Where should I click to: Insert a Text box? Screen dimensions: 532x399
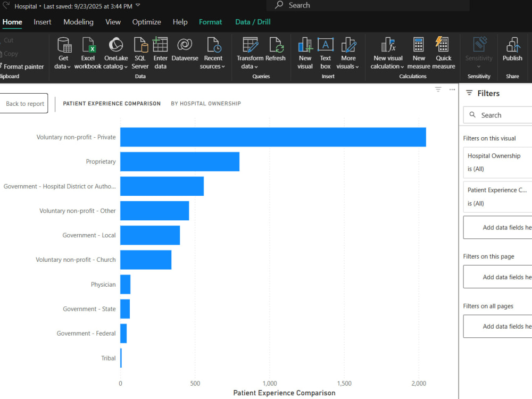(x=326, y=53)
